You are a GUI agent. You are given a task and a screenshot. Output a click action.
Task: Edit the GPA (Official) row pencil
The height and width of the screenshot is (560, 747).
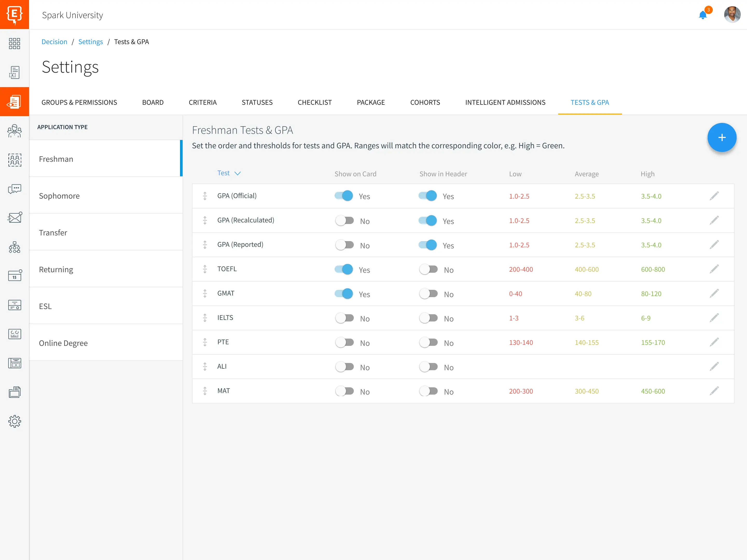[714, 196]
